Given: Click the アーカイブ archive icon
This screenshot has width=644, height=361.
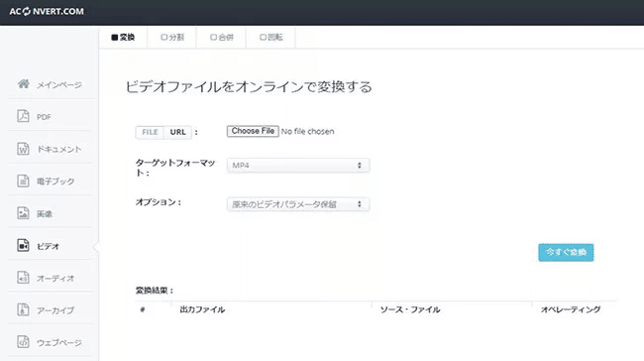Looking at the screenshot, I should coord(23,309).
